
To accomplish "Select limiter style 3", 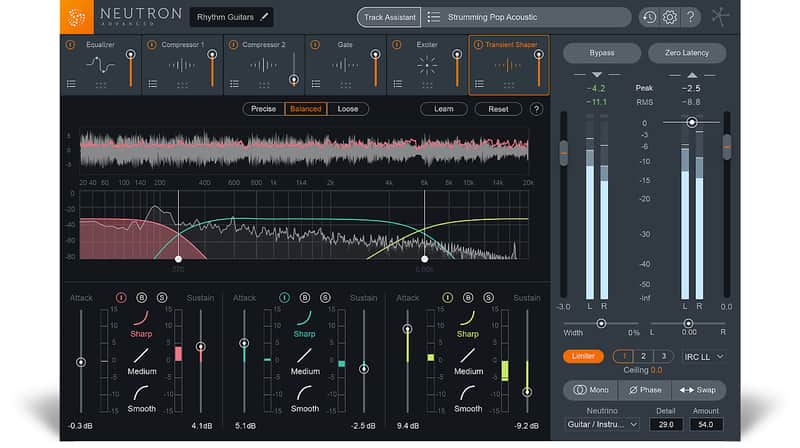I will pyautogui.click(x=663, y=356).
